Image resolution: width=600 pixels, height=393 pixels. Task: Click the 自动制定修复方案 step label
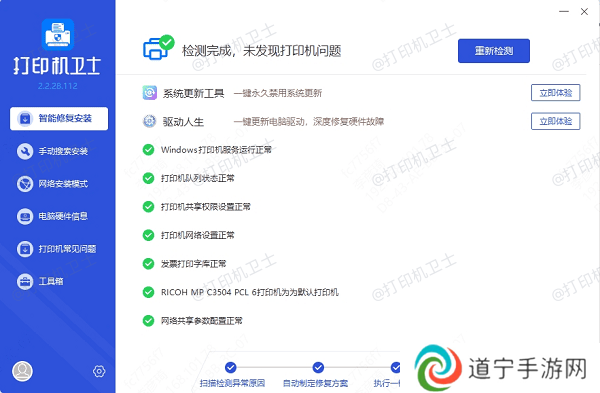pyautogui.click(x=315, y=383)
